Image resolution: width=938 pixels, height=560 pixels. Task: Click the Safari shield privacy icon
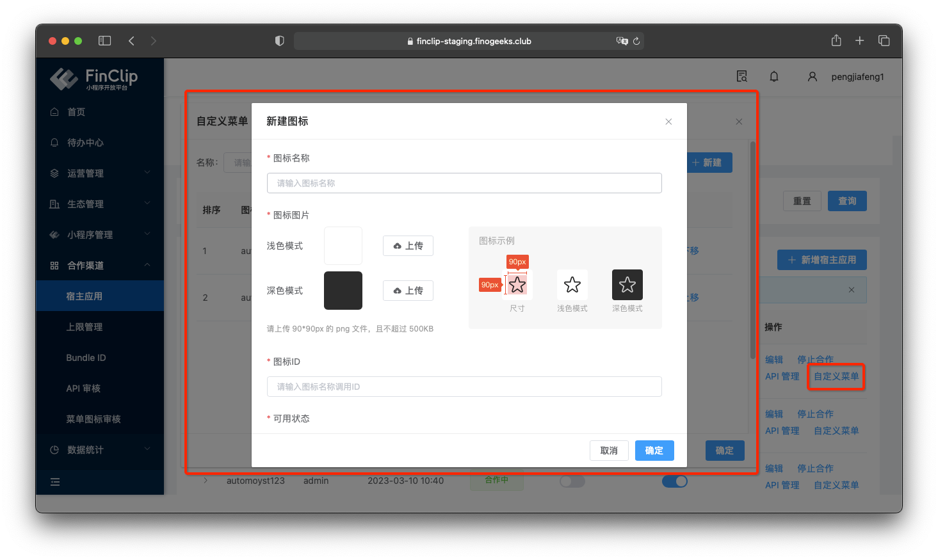tap(279, 40)
